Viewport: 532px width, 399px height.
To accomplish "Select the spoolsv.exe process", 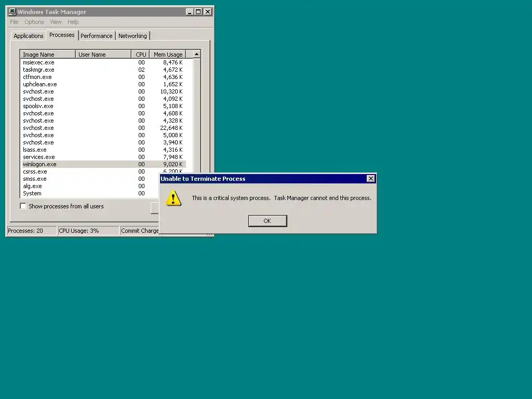I will click(x=103, y=106).
